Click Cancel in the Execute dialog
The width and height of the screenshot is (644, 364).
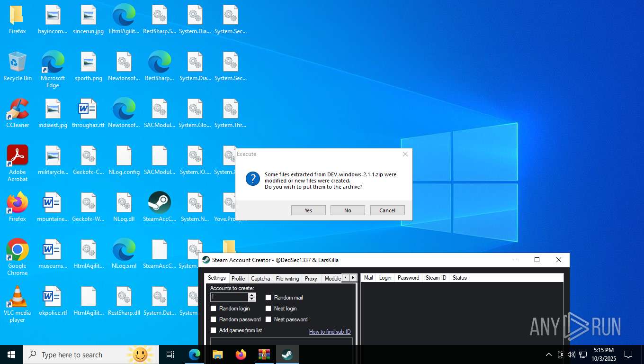coord(387,210)
